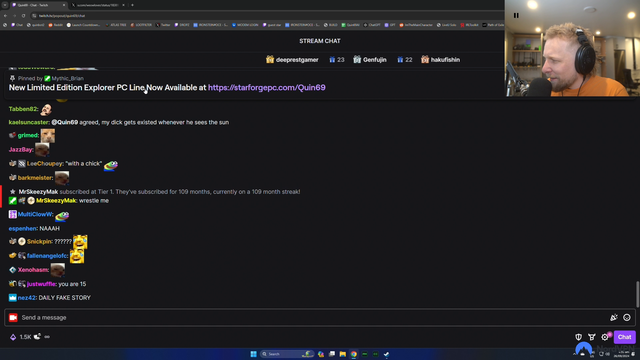Image resolution: width=640 pixels, height=360 pixels.
Task: Click Genfujin's gift leaderboard icon
Action: point(357,60)
